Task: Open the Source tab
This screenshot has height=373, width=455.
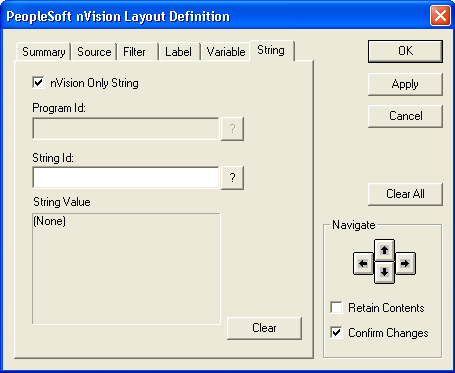Action: tap(94, 52)
